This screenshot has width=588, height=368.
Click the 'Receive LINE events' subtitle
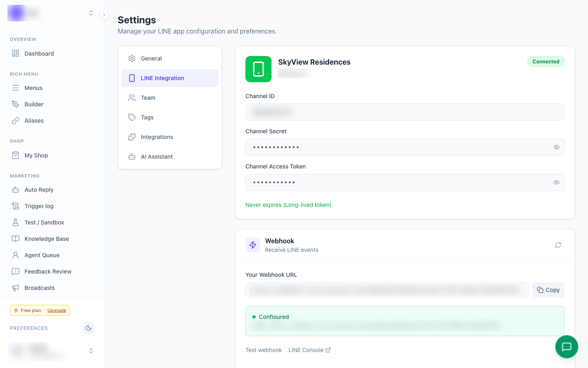[x=292, y=250]
